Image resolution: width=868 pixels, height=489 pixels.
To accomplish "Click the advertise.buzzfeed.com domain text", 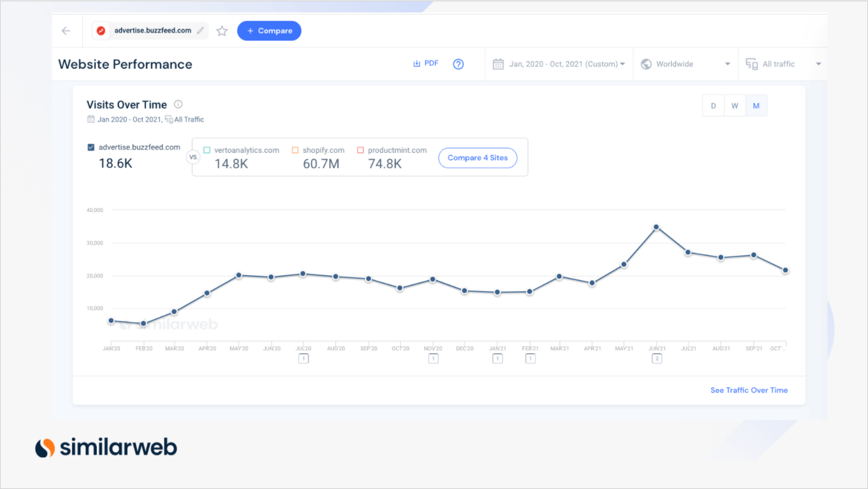I will pos(153,31).
